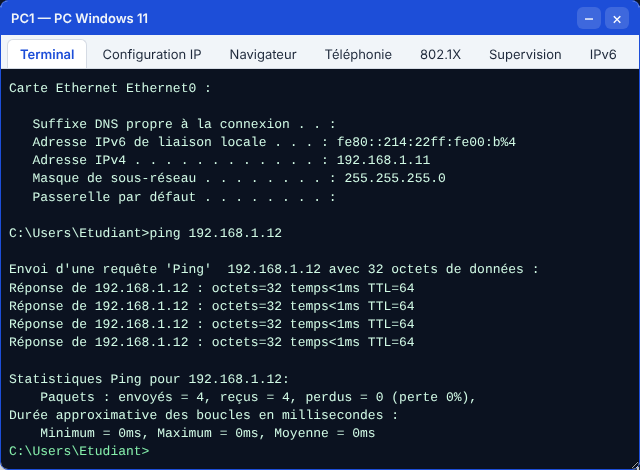Click the bottom C:\Users\Etudiant> prompt line

point(79,451)
